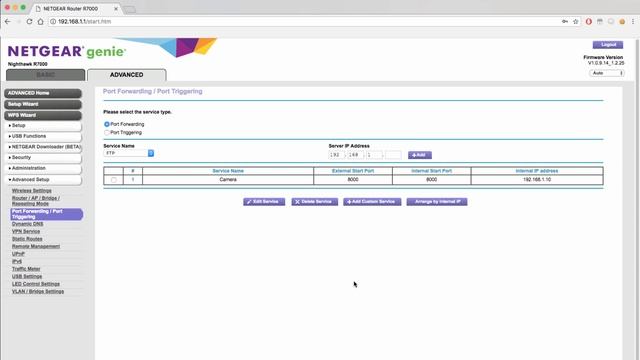Open the Auto language dropdown

coord(607,73)
